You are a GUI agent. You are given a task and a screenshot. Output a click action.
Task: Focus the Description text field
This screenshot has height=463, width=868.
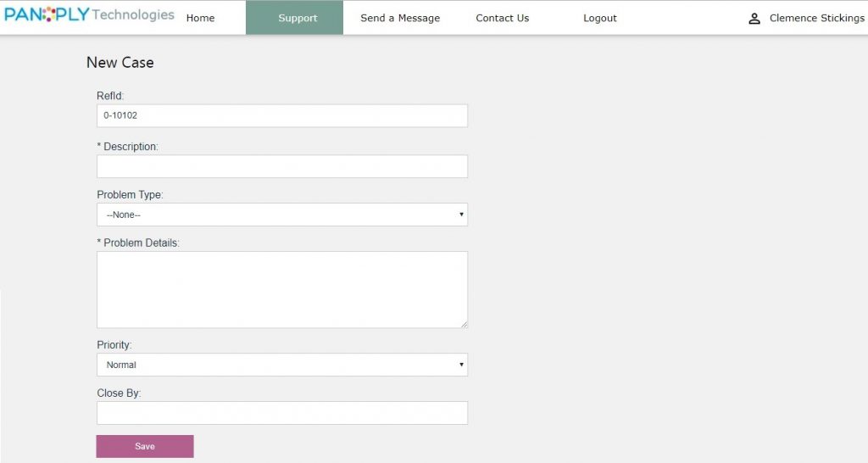click(282, 166)
